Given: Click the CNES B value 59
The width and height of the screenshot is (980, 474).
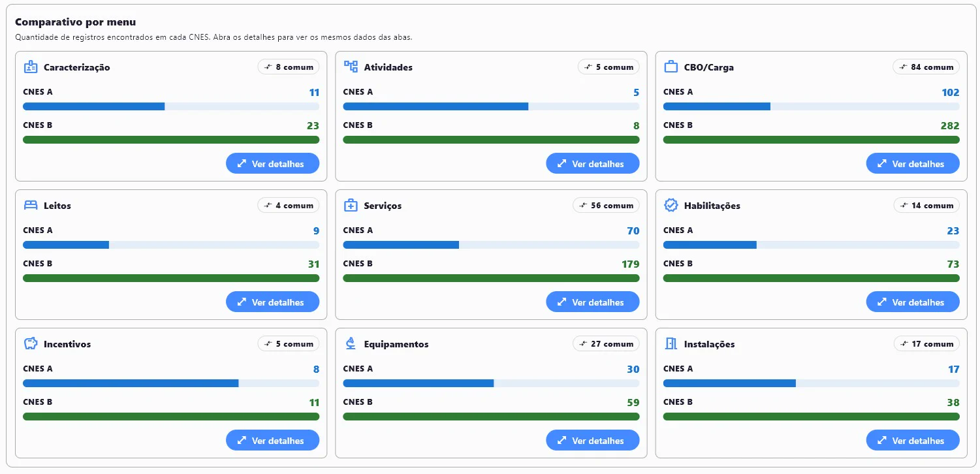Looking at the screenshot, I should [633, 402].
